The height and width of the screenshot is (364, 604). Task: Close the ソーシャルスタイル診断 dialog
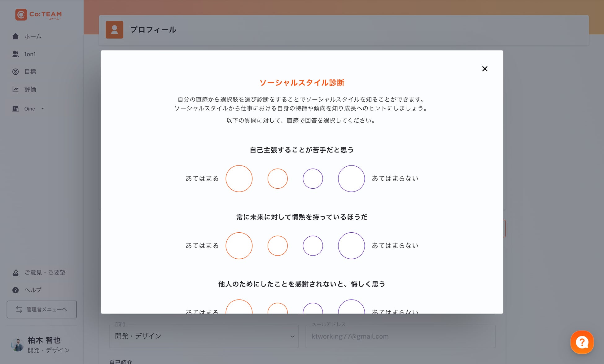point(484,69)
